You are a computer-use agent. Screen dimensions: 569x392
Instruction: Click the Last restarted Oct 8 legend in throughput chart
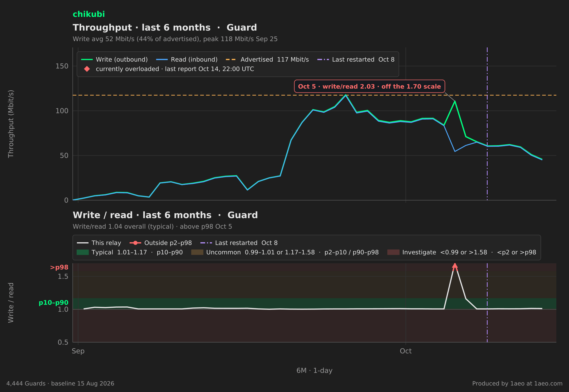click(356, 60)
